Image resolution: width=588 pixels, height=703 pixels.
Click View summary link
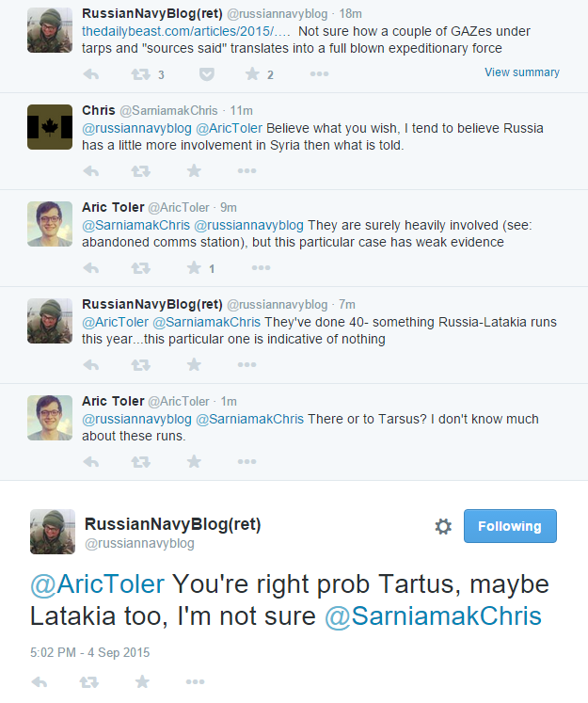[x=521, y=72]
